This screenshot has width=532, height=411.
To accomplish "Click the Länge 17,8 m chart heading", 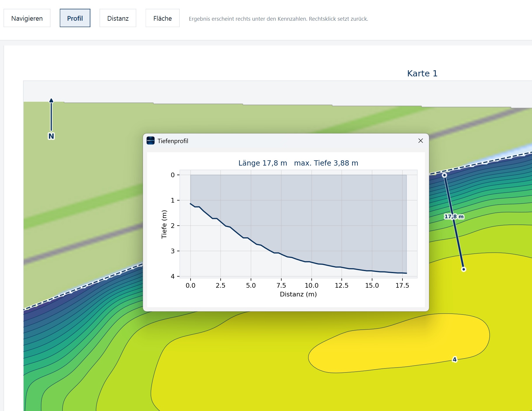I will (263, 163).
